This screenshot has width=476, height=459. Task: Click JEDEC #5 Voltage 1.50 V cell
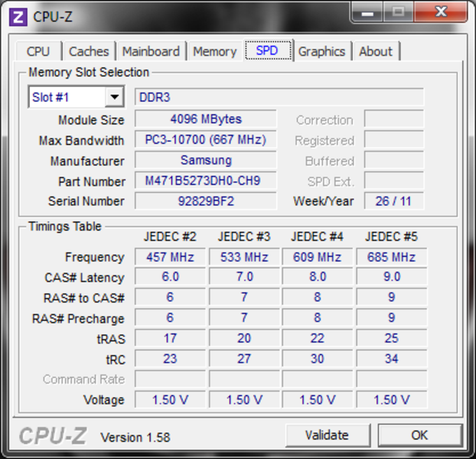(x=391, y=399)
